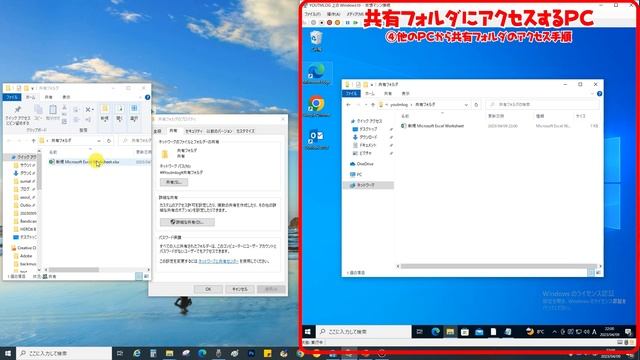The image size is (640, 360).
Task: Open File Explorer on host taskbar
Action: [169, 353]
